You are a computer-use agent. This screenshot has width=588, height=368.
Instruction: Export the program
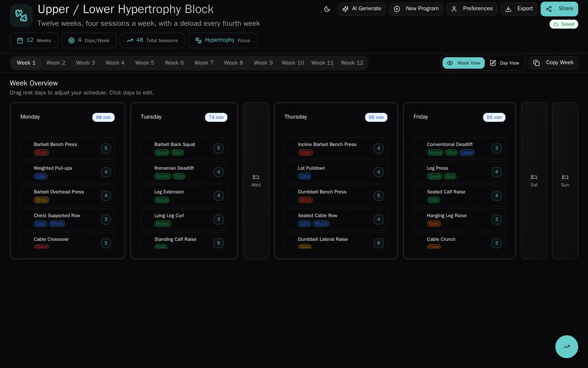point(519,9)
